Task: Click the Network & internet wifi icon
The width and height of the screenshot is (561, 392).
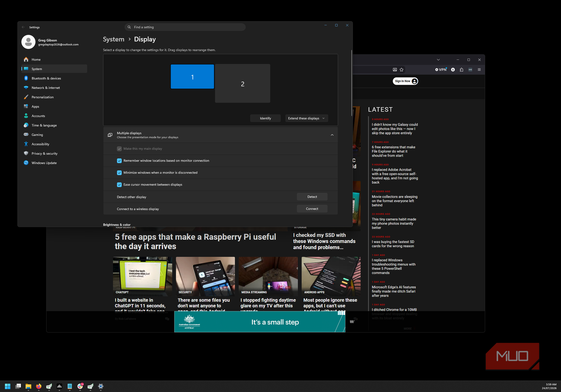Action: pos(26,88)
